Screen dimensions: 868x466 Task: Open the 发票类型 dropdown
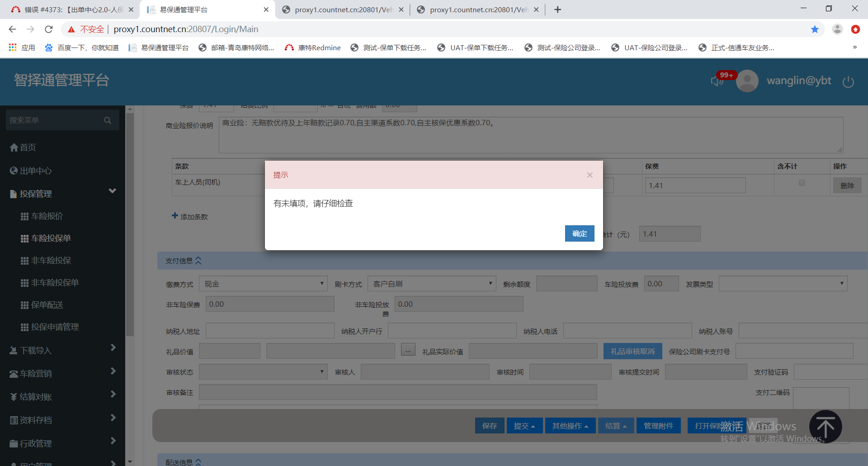(783, 284)
